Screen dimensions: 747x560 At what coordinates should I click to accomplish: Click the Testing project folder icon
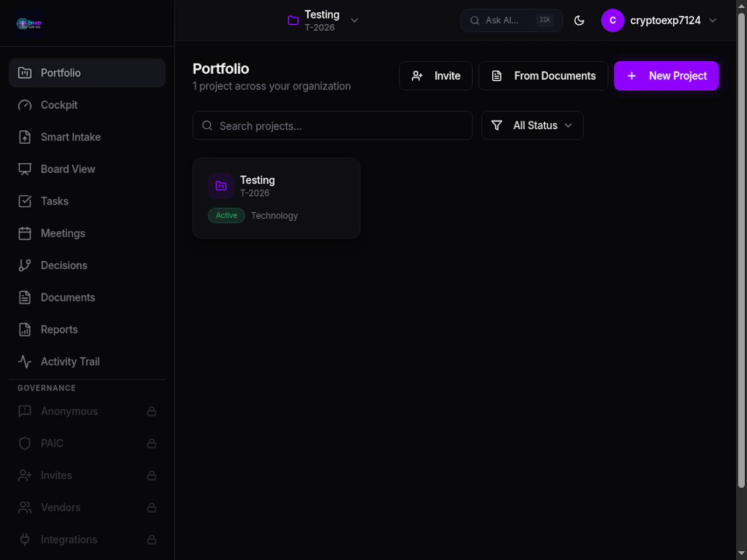221,186
